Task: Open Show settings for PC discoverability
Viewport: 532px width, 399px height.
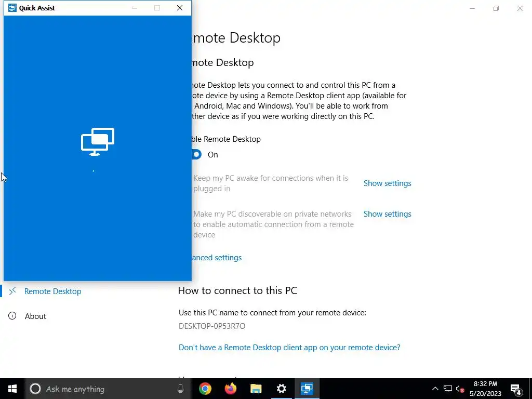Action: click(x=387, y=214)
